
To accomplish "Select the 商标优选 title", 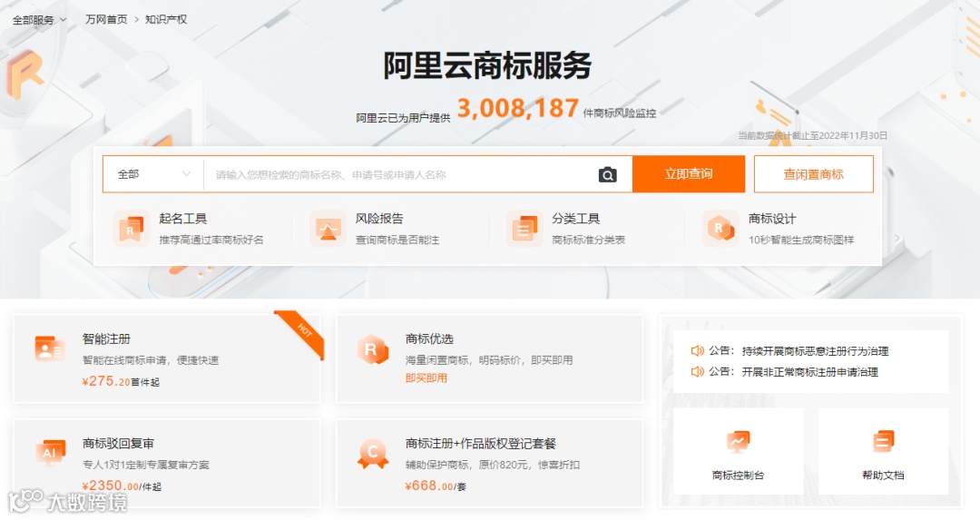I will pos(429,338).
